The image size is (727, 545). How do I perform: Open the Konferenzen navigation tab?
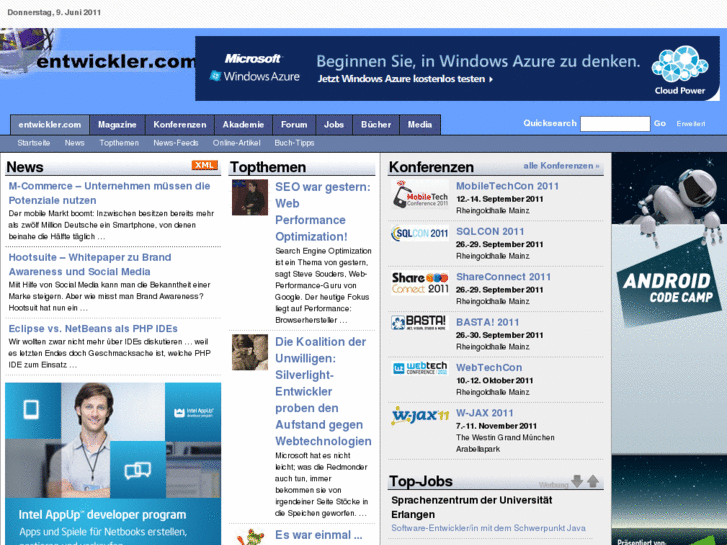[x=180, y=125]
